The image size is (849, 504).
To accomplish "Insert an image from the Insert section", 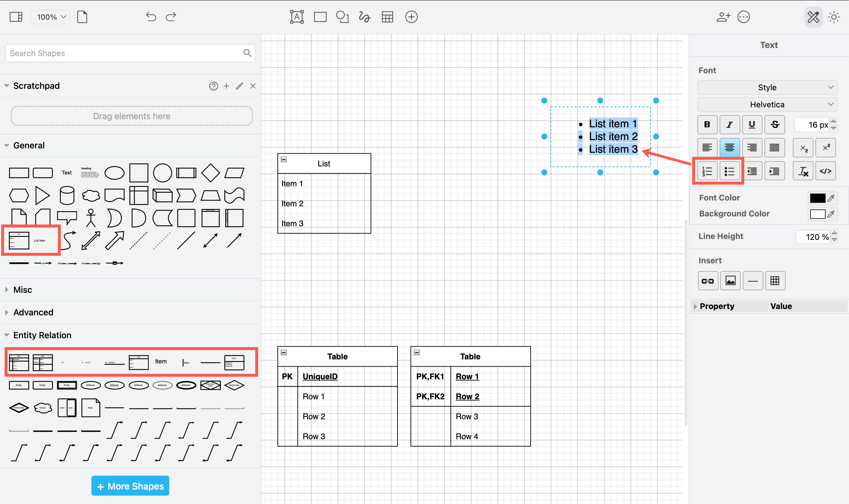I will 730,281.
